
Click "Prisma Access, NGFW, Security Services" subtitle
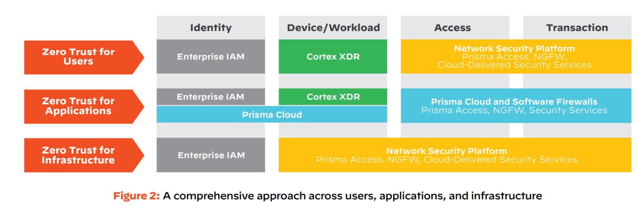(514, 110)
